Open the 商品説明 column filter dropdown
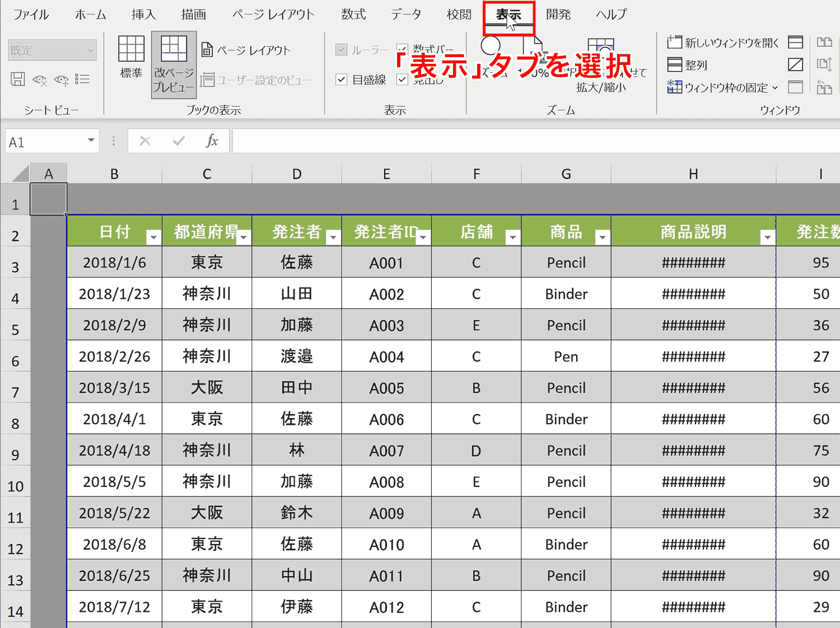 [768, 237]
